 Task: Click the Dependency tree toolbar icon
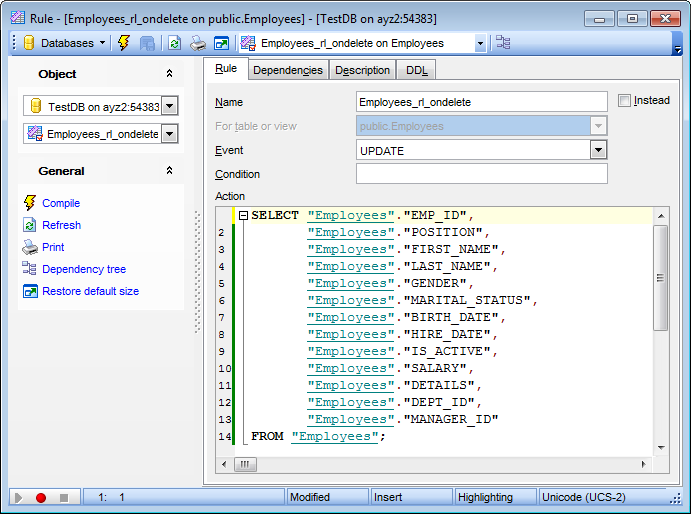(x=503, y=43)
